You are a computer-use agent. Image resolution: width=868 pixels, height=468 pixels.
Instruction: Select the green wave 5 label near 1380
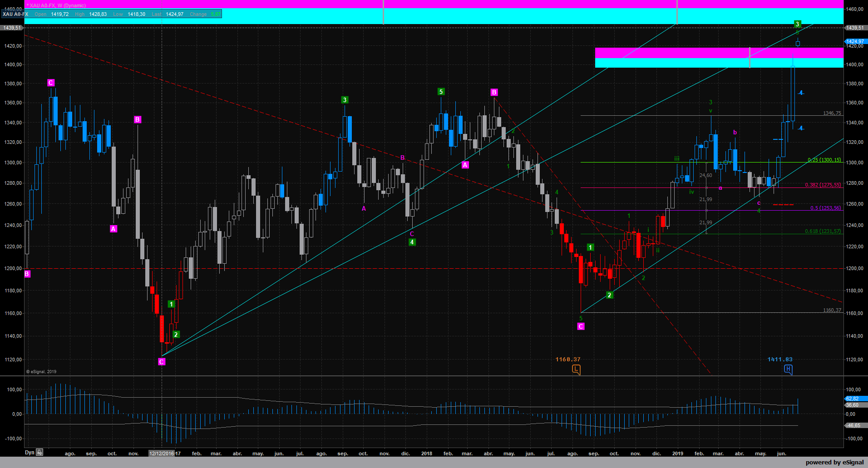[440, 92]
